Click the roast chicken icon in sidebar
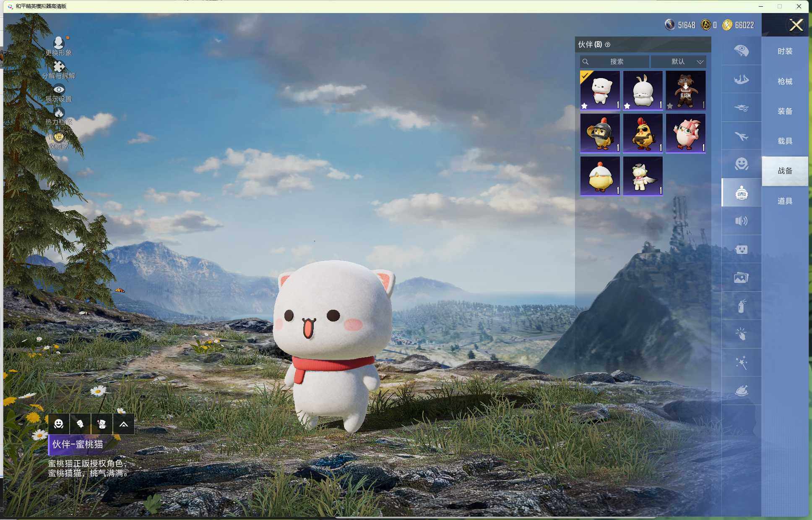This screenshot has width=812, height=520. tap(741, 391)
